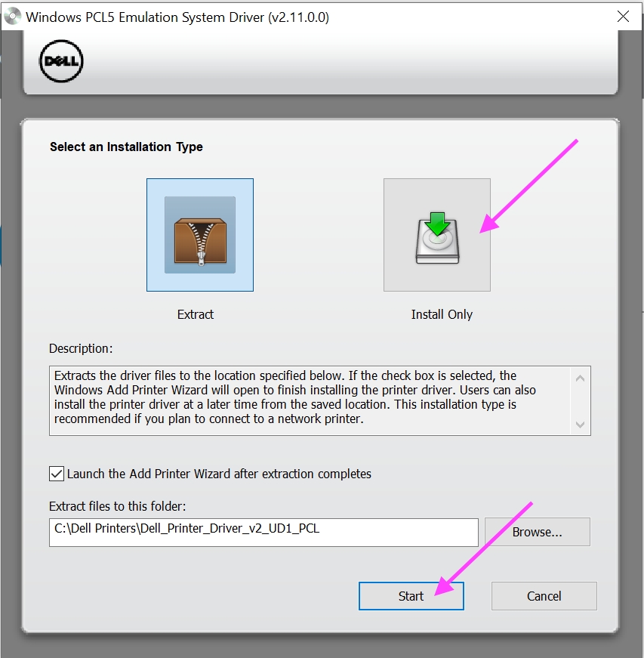Image resolution: width=644 pixels, height=658 pixels.
Task: Click the Install Only label text
Action: coord(442,314)
